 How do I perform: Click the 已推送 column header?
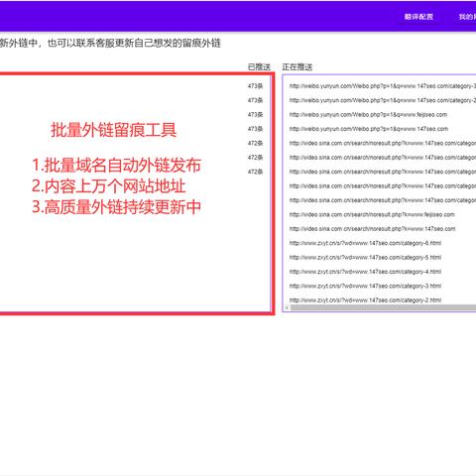259,67
